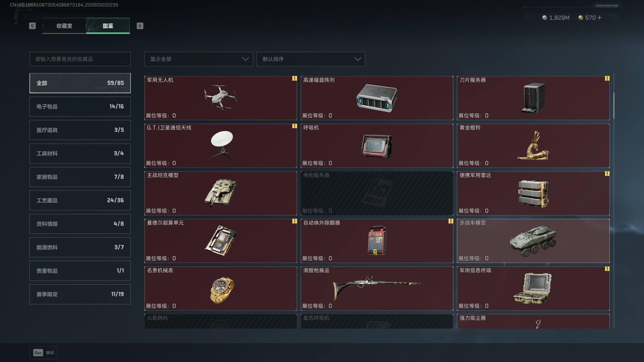
Task: Select the luxury mechanical watch (名贵机械表)
Action: [x=221, y=288]
